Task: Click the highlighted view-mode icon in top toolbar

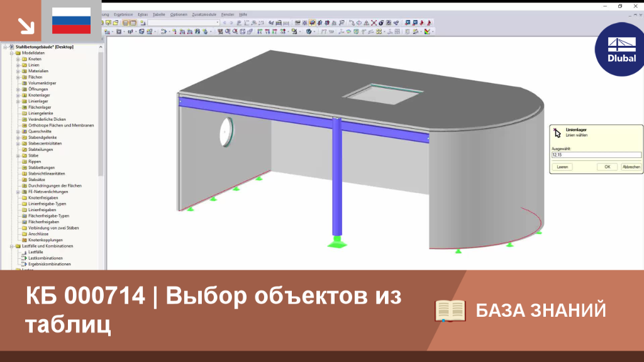Action: pyautogui.click(x=312, y=23)
